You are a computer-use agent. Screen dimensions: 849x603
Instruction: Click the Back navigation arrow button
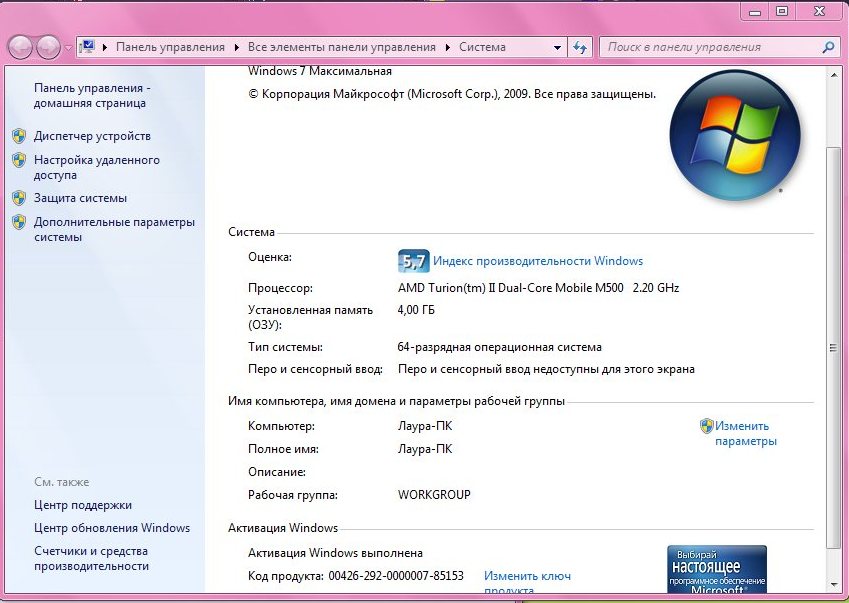(21, 47)
